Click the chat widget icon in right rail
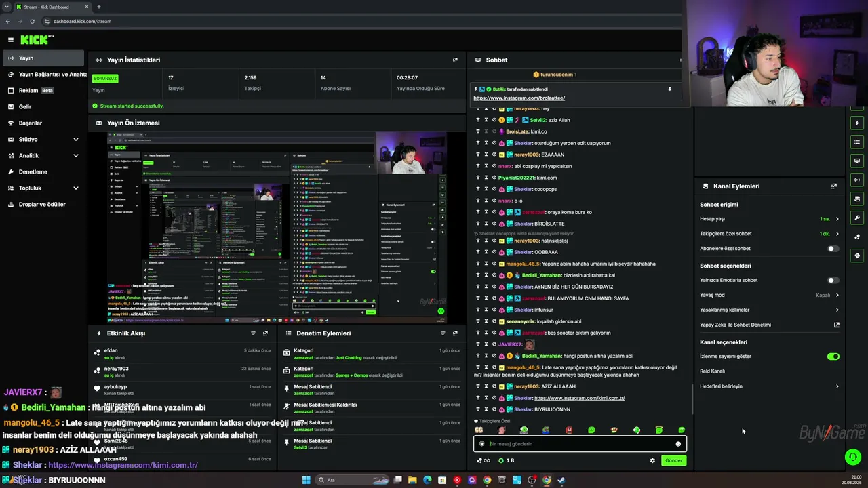 point(857,161)
